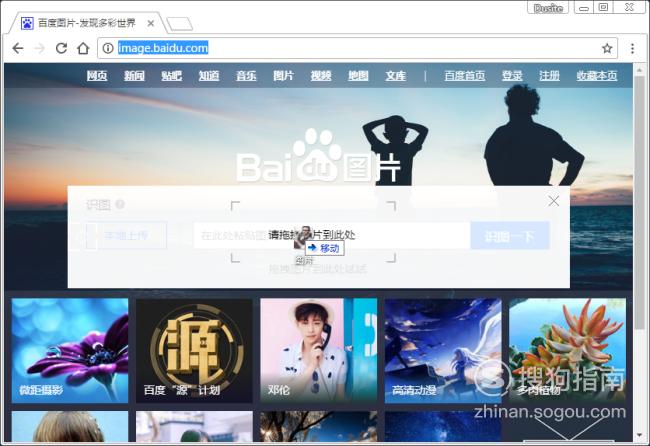Open the 音乐 navigation link
This screenshot has width=650, height=446.
coord(246,75)
